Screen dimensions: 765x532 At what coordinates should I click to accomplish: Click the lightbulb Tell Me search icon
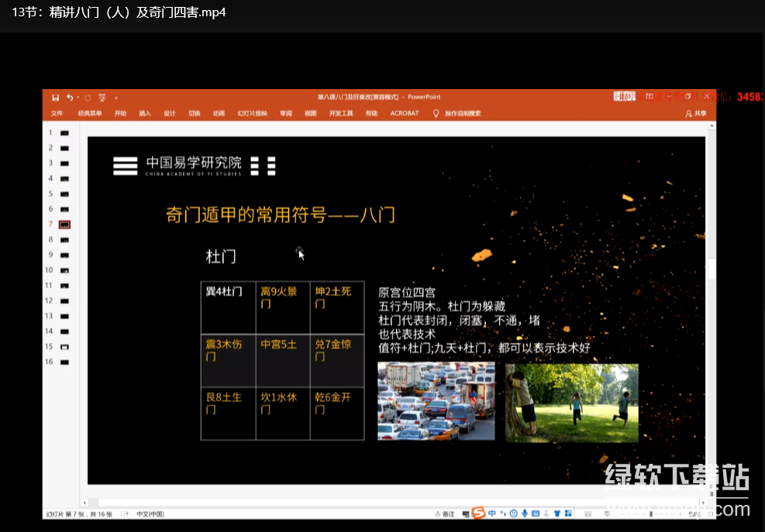point(436,113)
